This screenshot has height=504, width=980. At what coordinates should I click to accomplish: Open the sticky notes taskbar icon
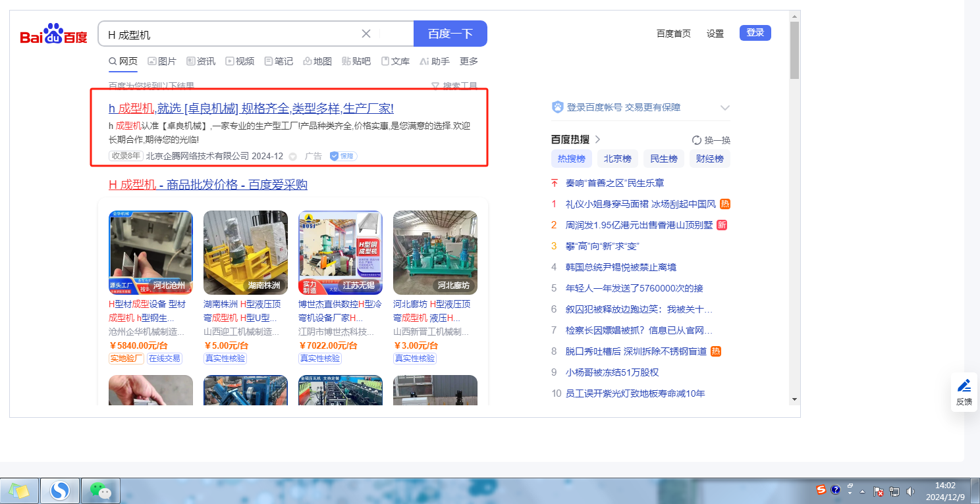18,491
